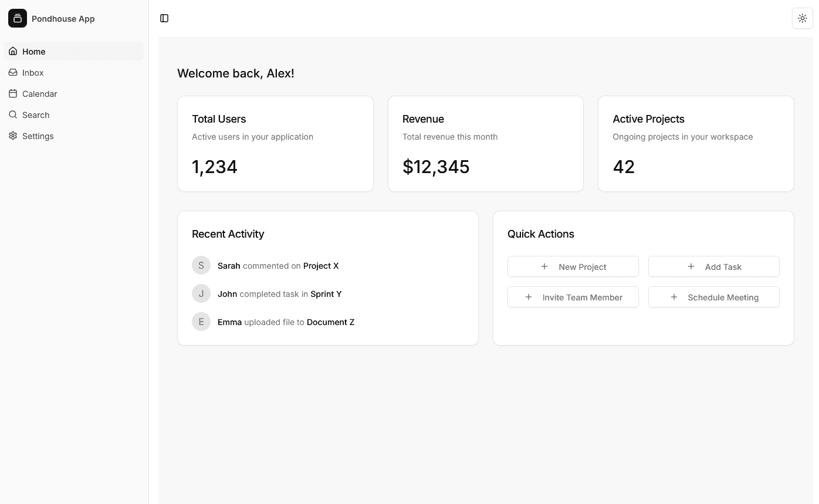Click Sarah's avatar in Recent Activity
The image size is (819, 504).
point(201,265)
